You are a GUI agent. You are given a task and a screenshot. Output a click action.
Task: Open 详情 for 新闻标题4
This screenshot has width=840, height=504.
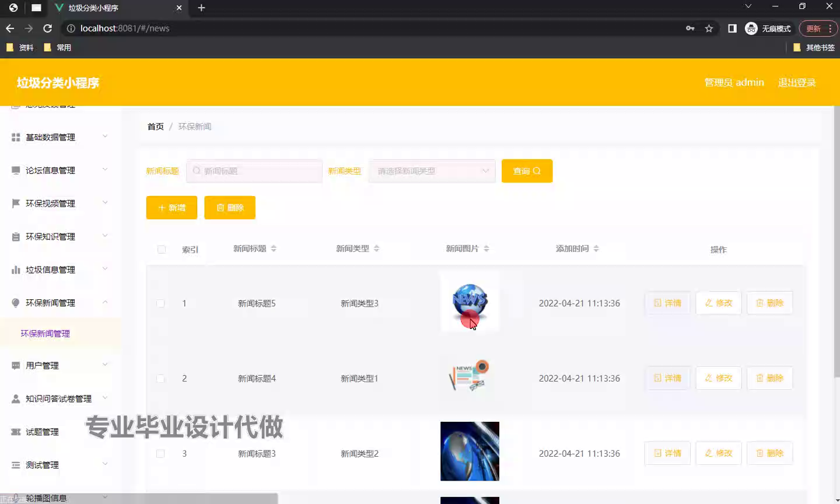(x=667, y=379)
